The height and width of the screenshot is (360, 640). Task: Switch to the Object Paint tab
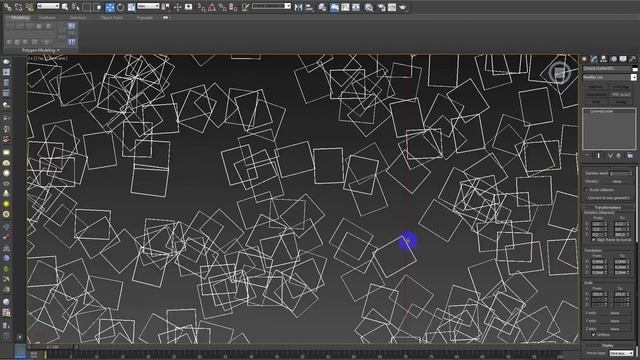[x=111, y=18]
